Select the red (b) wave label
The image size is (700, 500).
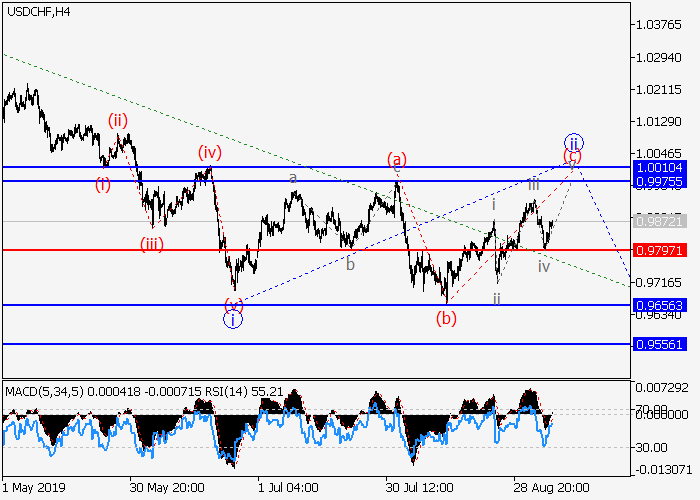[x=446, y=318]
